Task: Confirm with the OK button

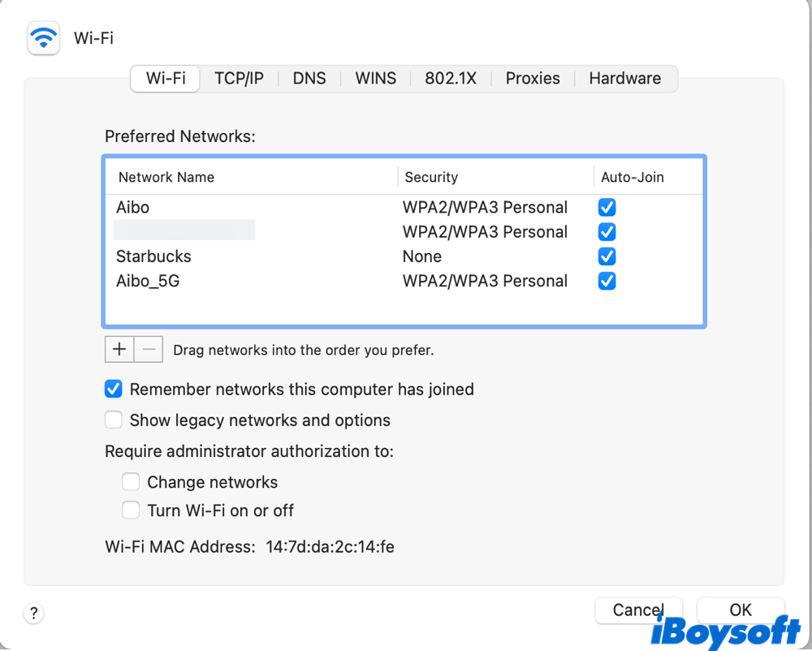Action: click(740, 610)
